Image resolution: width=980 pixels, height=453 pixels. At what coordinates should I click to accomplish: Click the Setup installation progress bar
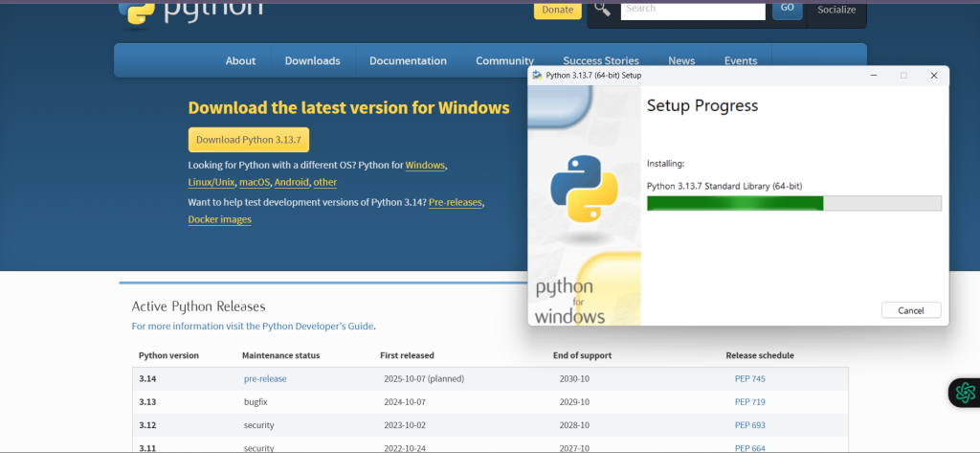click(x=793, y=203)
